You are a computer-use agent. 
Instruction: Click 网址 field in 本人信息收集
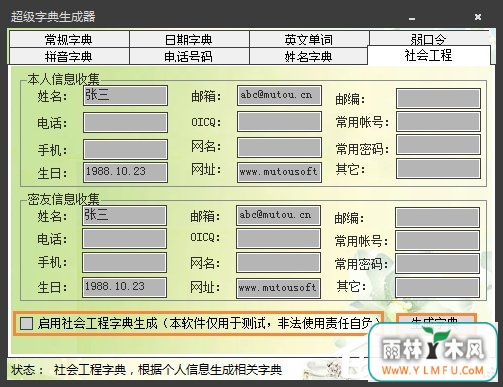coord(279,172)
